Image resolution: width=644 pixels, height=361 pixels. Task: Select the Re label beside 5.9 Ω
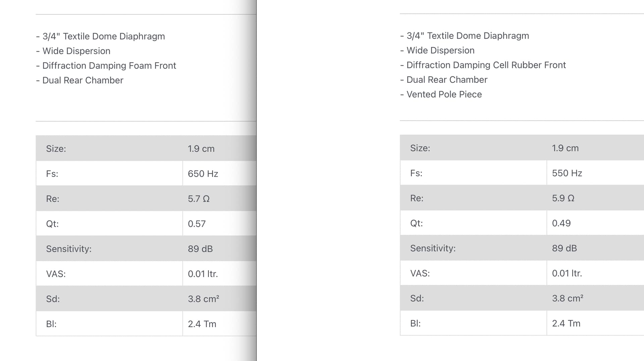[417, 198]
